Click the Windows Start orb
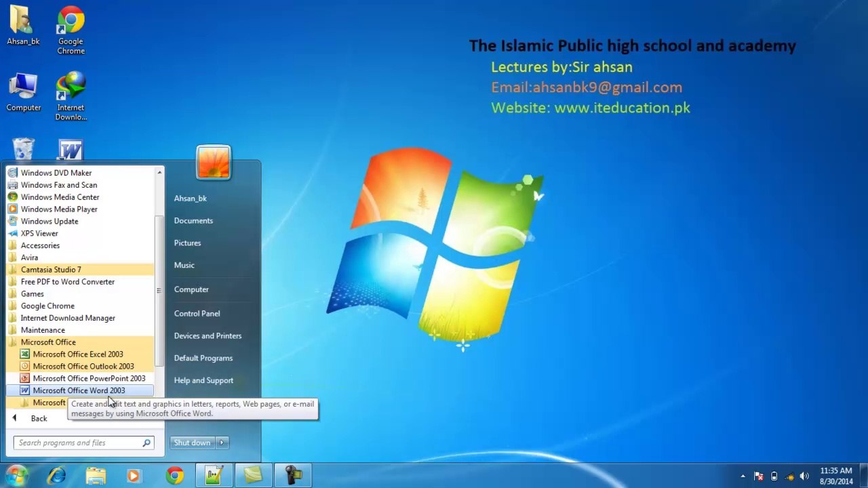 pos(16,475)
